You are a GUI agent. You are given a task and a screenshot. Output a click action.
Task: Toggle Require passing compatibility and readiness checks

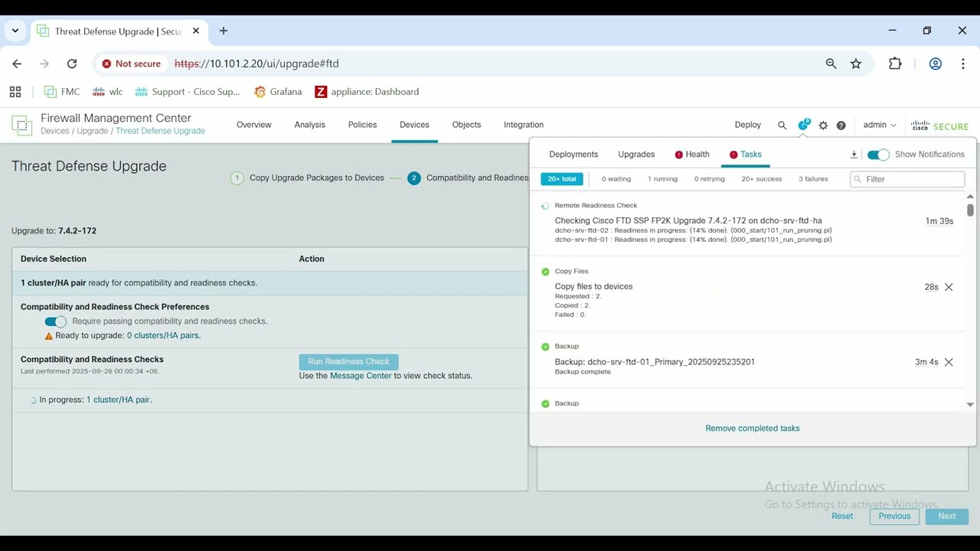click(55, 321)
